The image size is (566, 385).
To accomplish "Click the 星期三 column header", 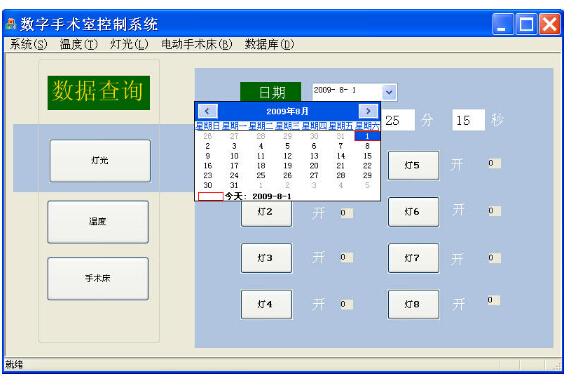I will (x=287, y=126).
